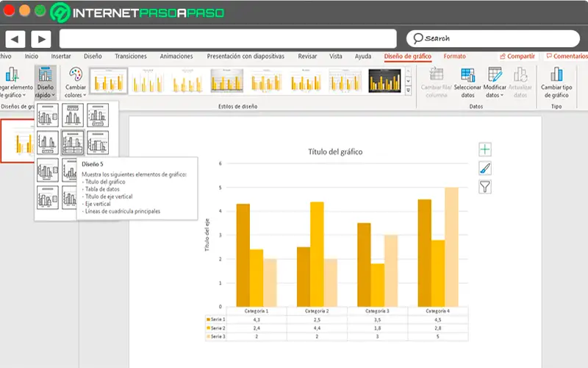Screen dimensions: 588x368
Task: Open Presentación con diapositivas tab
Action: coord(245,56)
